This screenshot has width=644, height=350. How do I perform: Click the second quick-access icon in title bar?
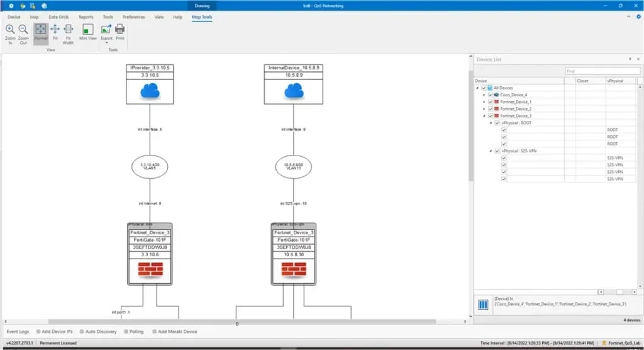click(x=23, y=6)
